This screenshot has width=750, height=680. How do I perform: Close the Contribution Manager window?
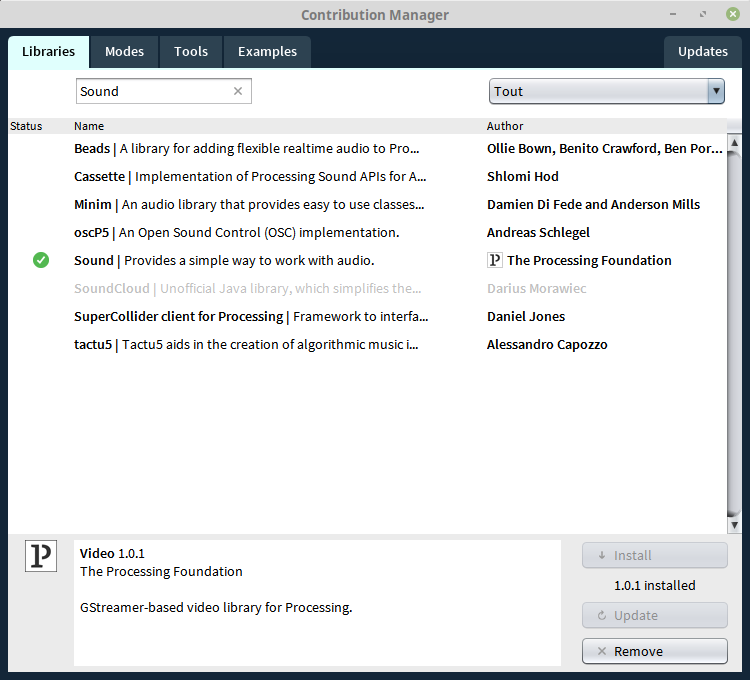point(733,14)
